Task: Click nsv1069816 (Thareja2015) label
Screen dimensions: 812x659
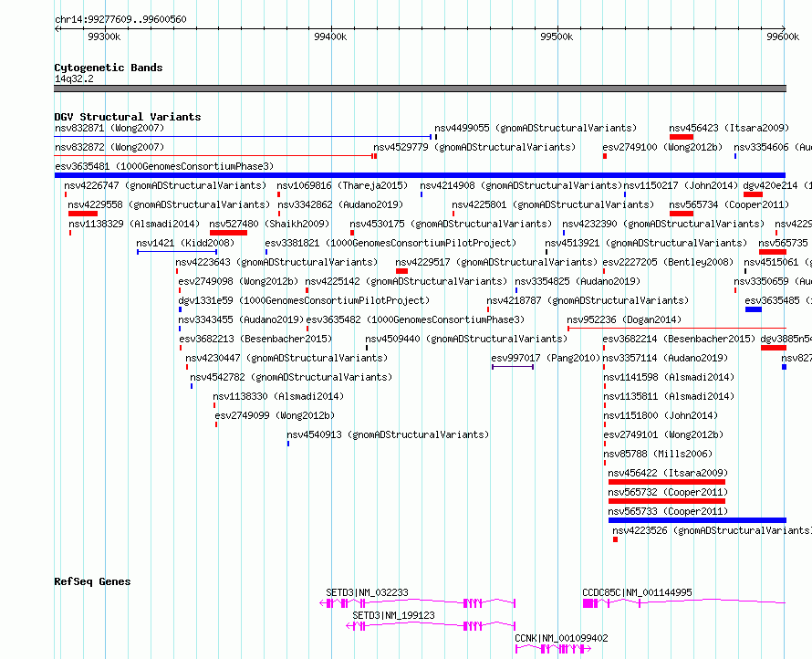Action: click(x=342, y=185)
